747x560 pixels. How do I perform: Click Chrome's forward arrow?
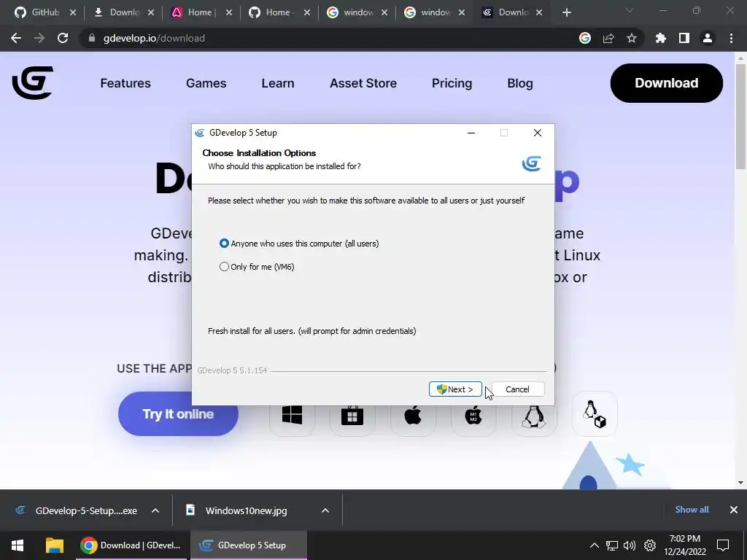(39, 38)
